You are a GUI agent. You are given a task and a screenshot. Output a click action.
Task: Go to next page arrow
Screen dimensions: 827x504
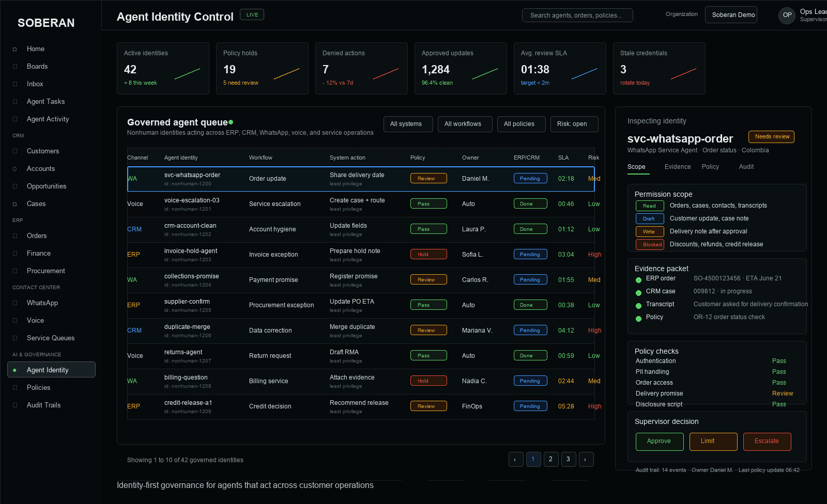(x=586, y=460)
